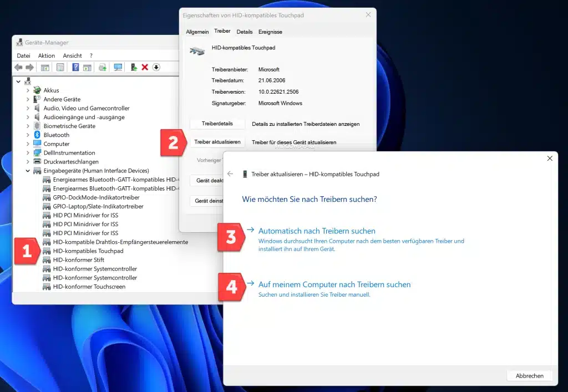Click the partly hidden Gerät deaktivieren button
This screenshot has width=568, height=392.
click(x=207, y=180)
